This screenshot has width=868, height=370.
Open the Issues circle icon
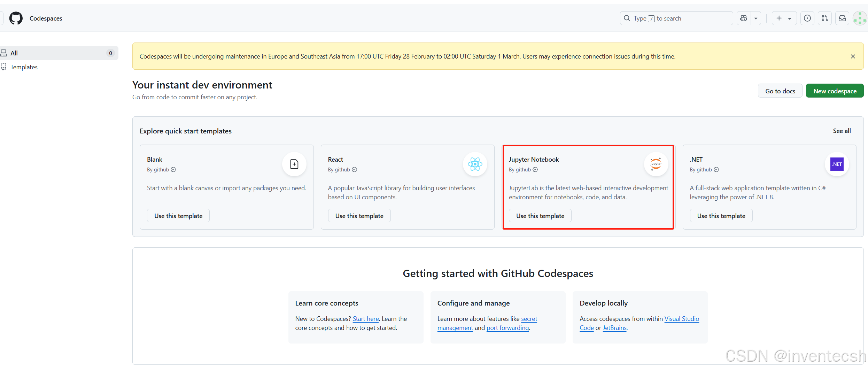[807, 18]
